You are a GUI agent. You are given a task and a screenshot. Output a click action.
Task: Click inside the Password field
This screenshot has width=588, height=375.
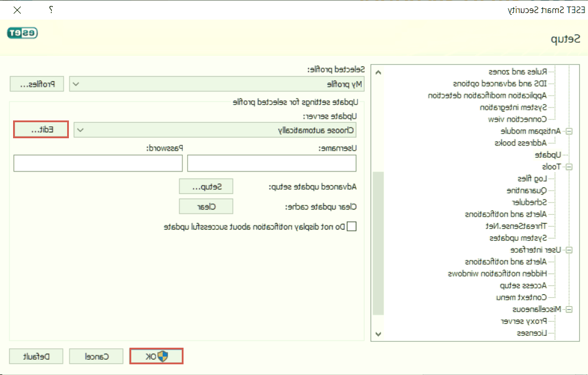tap(97, 163)
